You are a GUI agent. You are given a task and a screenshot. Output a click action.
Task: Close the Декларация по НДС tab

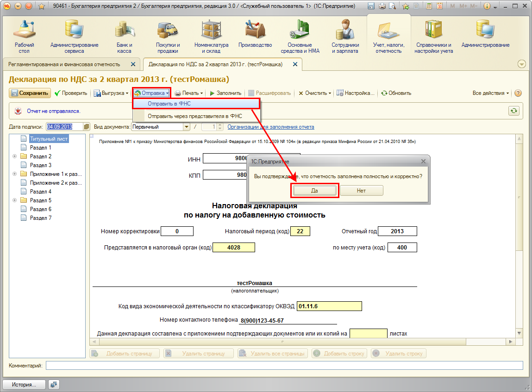295,64
